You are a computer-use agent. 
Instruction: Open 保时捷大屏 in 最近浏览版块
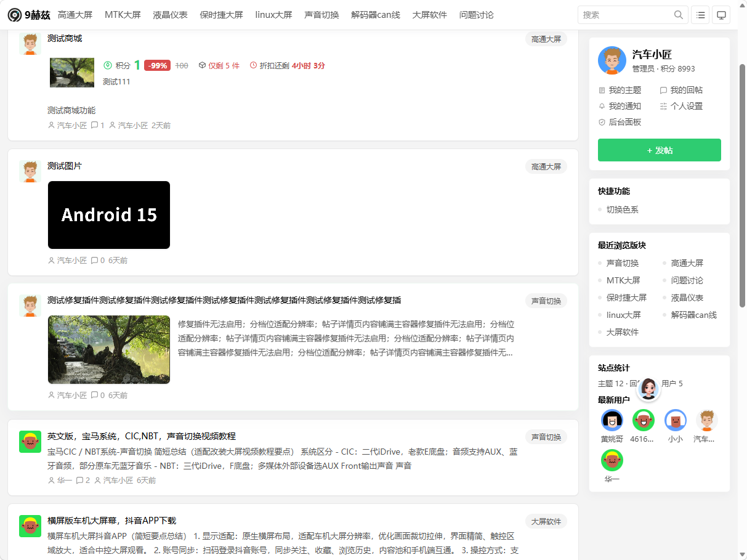627,298
